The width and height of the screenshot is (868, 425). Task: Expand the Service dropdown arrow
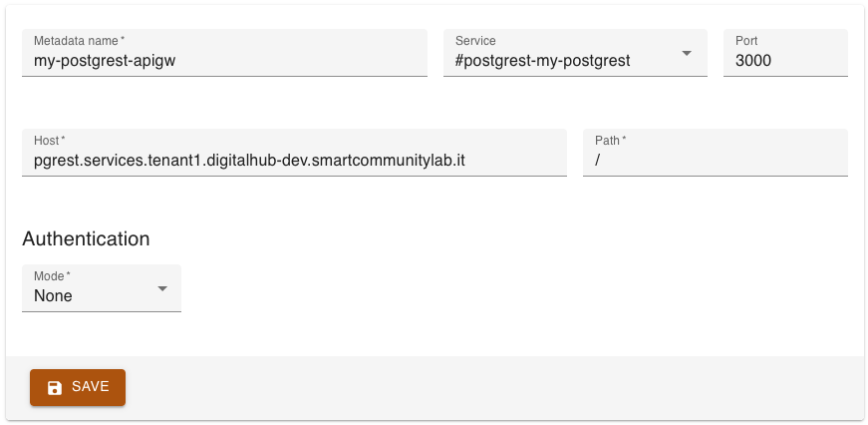(x=687, y=53)
